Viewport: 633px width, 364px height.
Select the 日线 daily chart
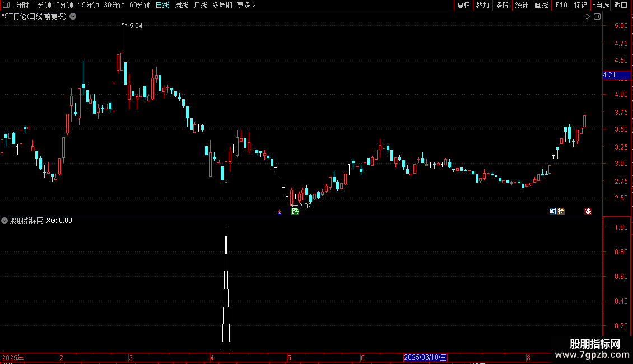point(162,5)
